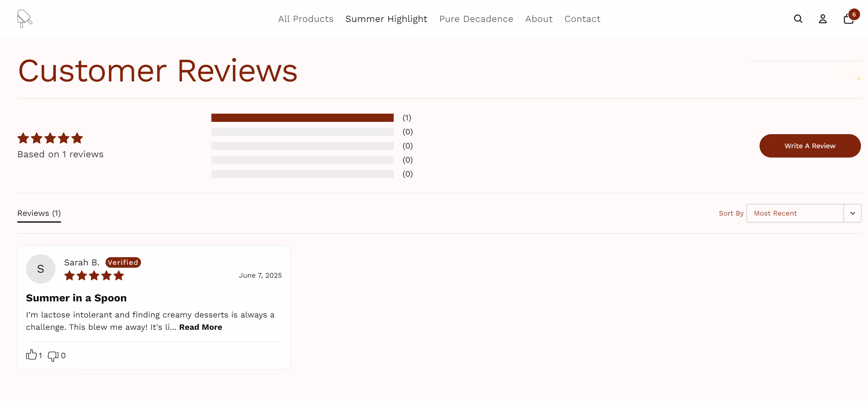The width and height of the screenshot is (868, 408).
Task: Click the Contact navigation link
Action: [x=582, y=19]
